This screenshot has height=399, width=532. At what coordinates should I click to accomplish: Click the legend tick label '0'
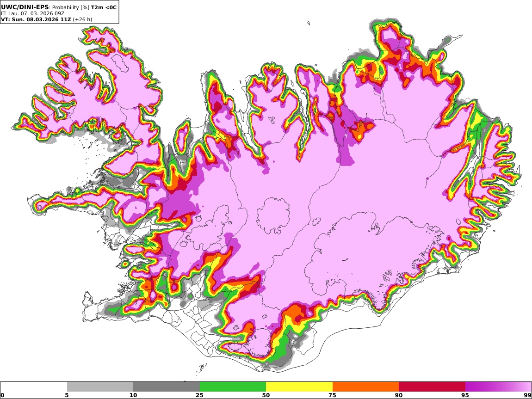coord(3,395)
